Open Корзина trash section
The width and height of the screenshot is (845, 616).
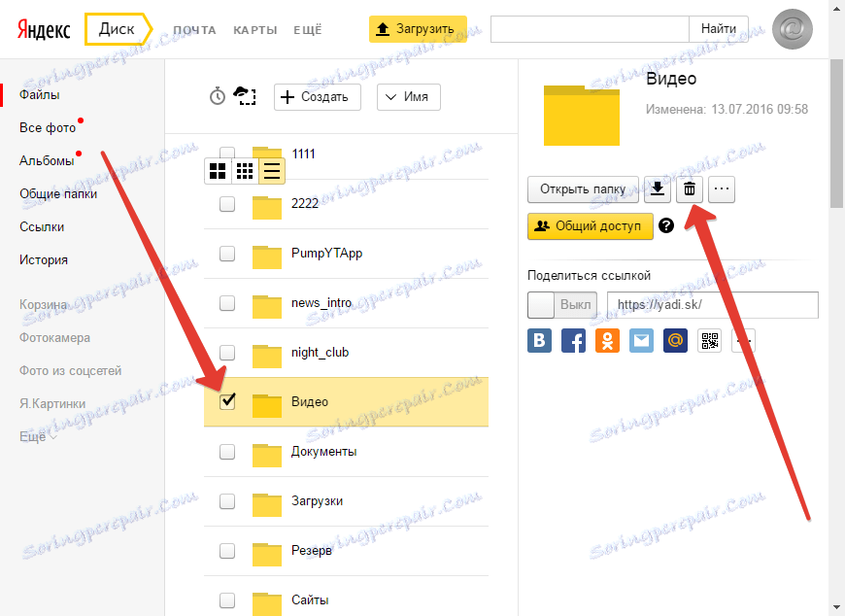click(43, 304)
